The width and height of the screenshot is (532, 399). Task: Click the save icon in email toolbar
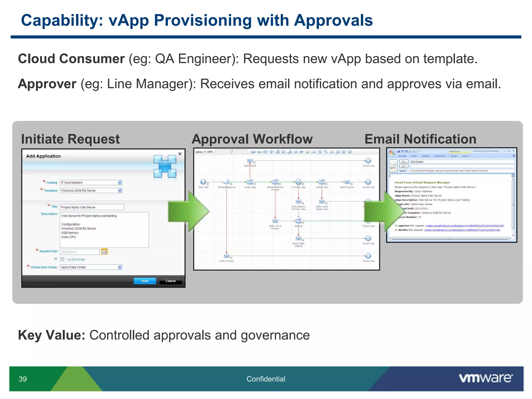(398, 151)
